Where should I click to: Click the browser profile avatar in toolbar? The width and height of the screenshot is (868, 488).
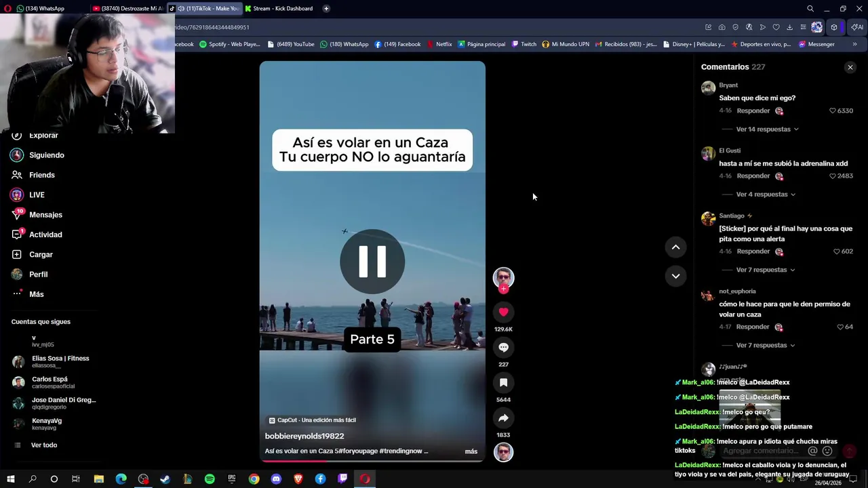tap(816, 27)
